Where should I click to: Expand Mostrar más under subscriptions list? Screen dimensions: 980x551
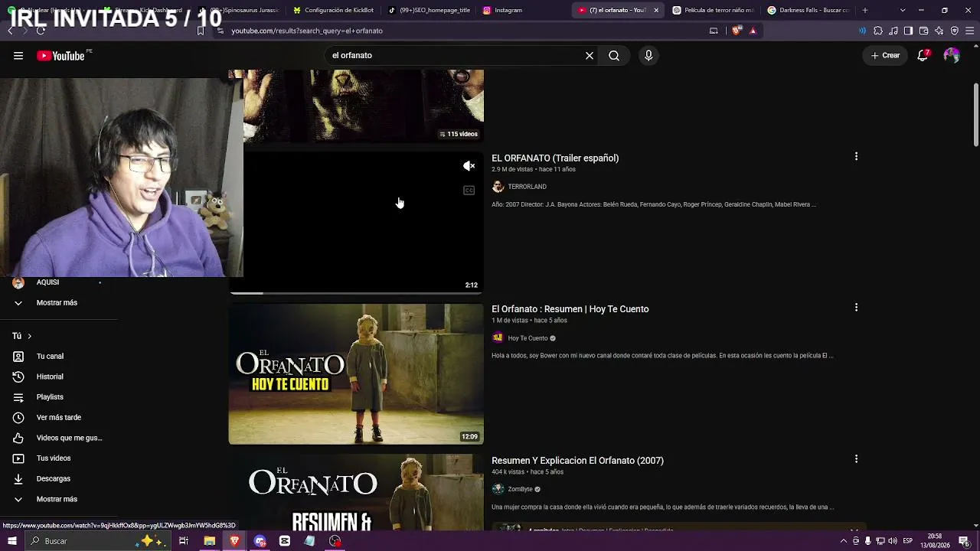(57, 303)
